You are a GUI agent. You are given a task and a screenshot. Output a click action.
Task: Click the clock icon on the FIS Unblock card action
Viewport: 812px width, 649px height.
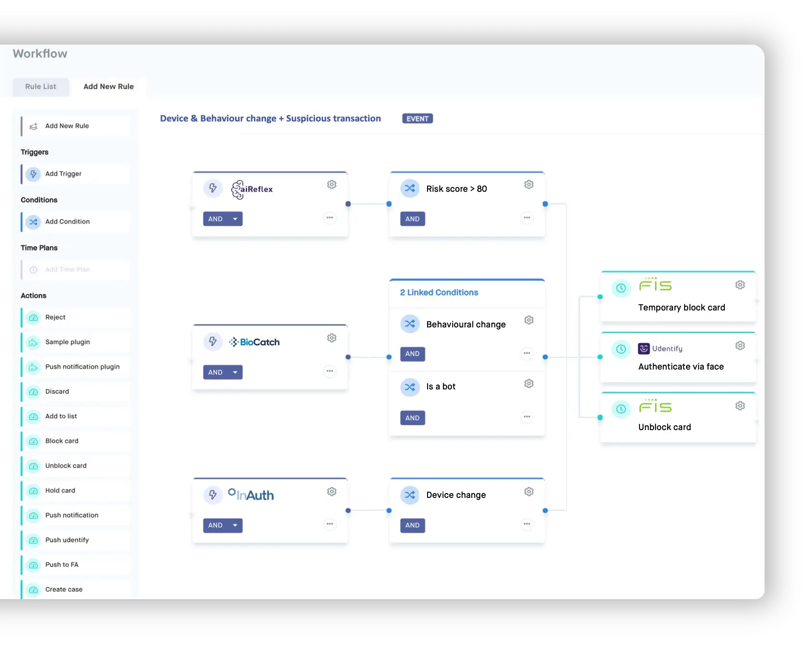[x=621, y=409]
